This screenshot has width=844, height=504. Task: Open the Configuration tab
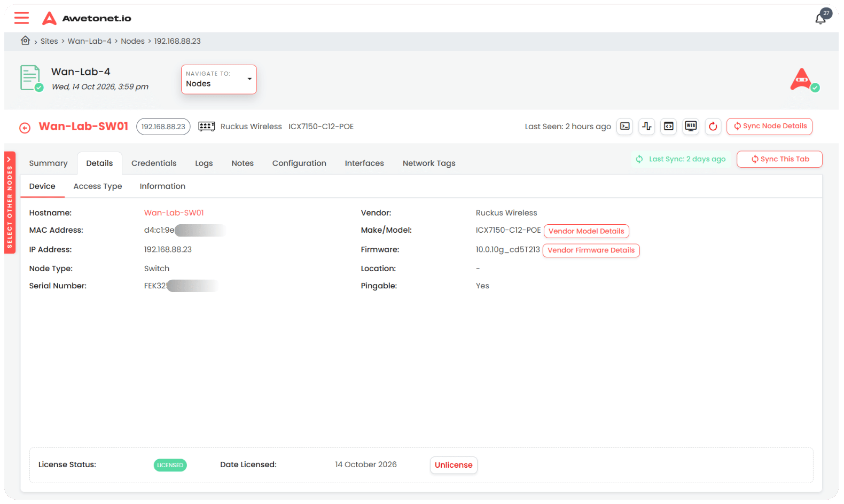pos(299,163)
